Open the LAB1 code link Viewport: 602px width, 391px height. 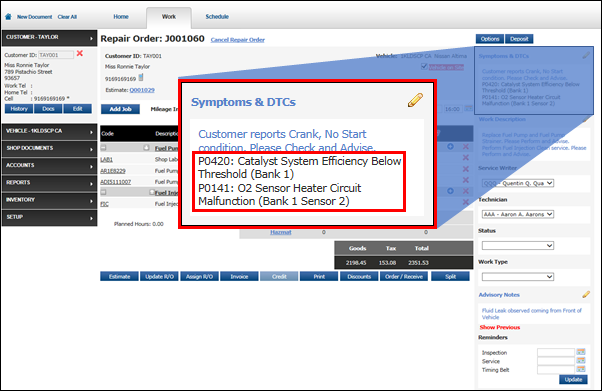tap(106, 159)
